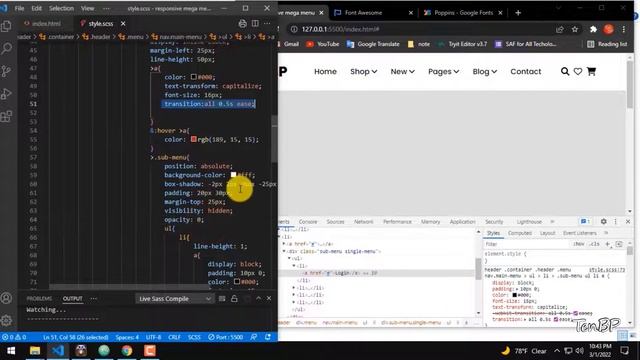Image resolution: width=640 pixels, height=360 pixels.
Task: Open the Live Sass Compile output channel dropdown
Action: [174, 298]
